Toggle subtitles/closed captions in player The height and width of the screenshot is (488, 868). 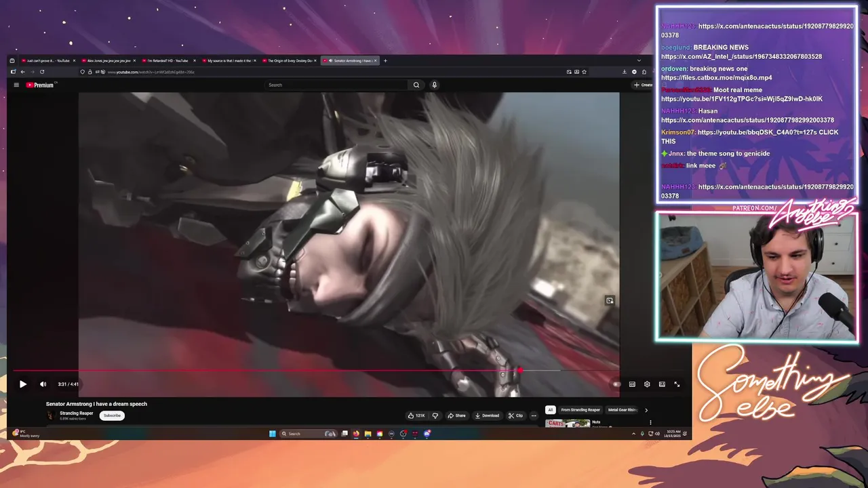[632, 384]
